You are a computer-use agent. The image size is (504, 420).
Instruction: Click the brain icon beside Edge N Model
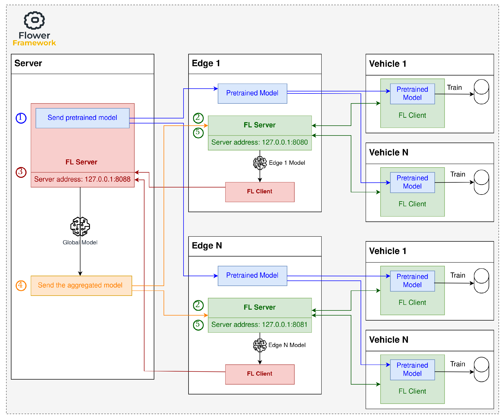point(260,345)
